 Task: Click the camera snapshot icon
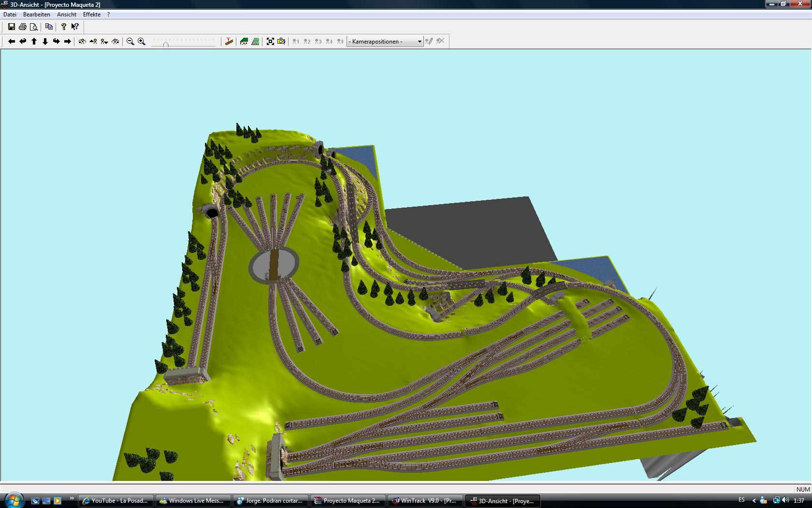coord(281,42)
